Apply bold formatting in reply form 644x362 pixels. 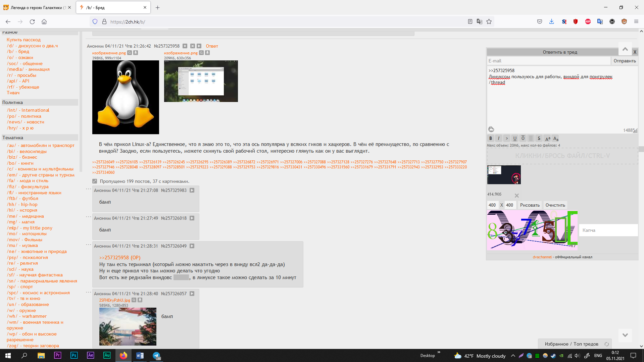(x=491, y=138)
